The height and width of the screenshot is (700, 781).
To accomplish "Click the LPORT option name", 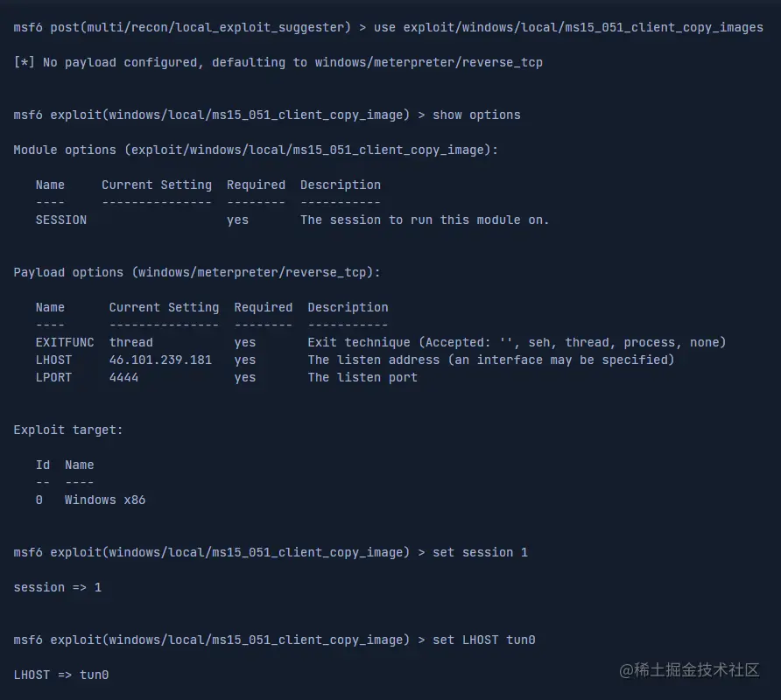I will pos(53,377).
